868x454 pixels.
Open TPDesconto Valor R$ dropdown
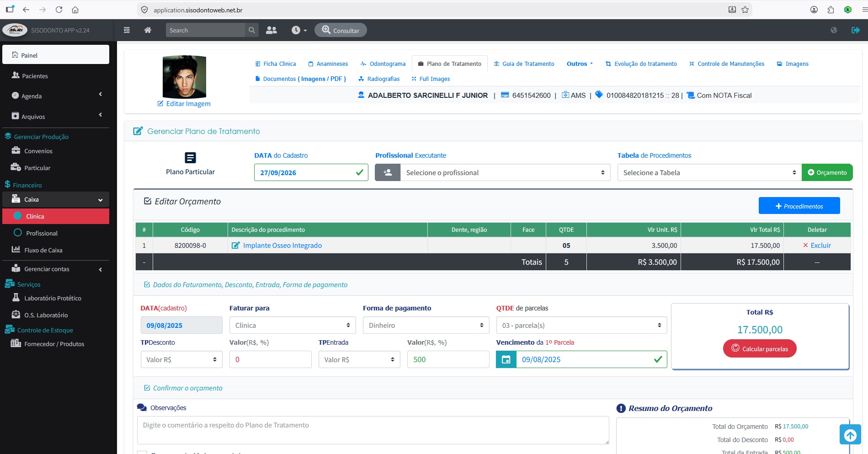point(181,359)
